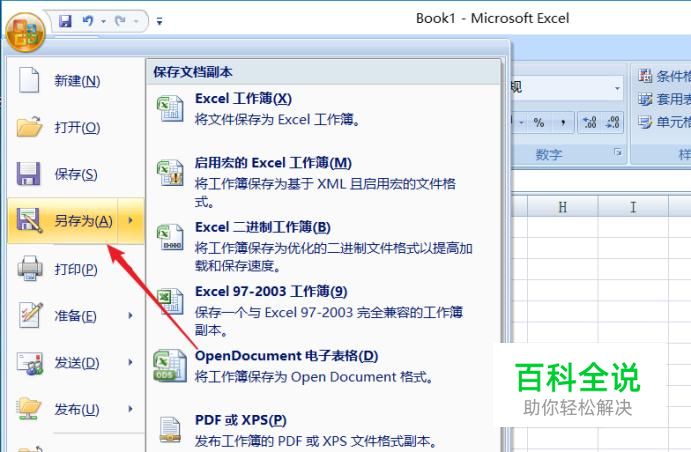The width and height of the screenshot is (691, 452).
Task: Click the macro-enabled workbook icon
Action: [170, 173]
